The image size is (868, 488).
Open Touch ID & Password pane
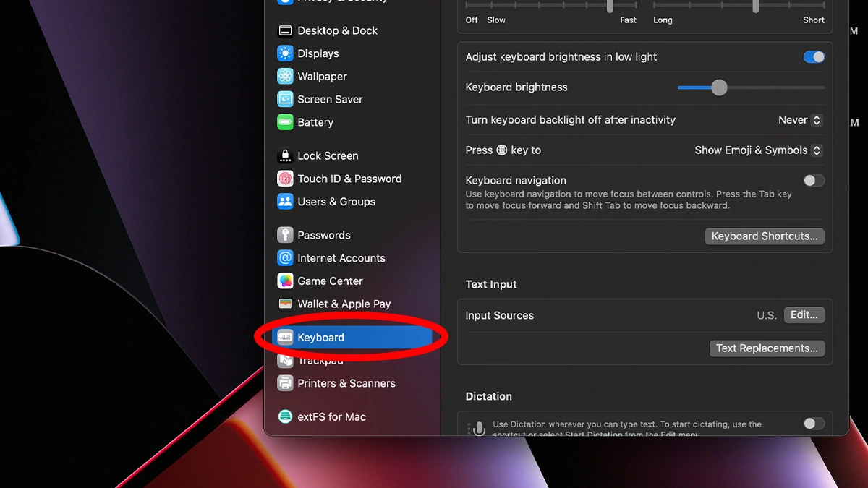(349, 179)
